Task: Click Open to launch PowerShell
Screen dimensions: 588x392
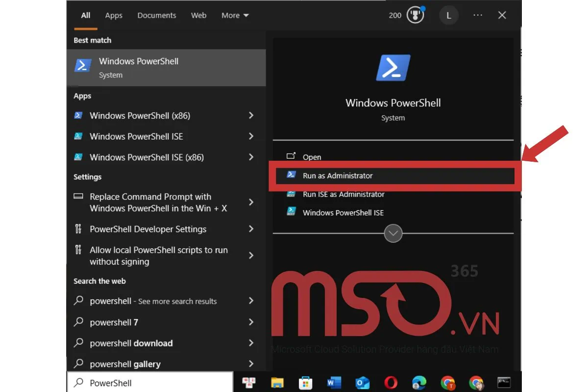Action: coord(312,157)
